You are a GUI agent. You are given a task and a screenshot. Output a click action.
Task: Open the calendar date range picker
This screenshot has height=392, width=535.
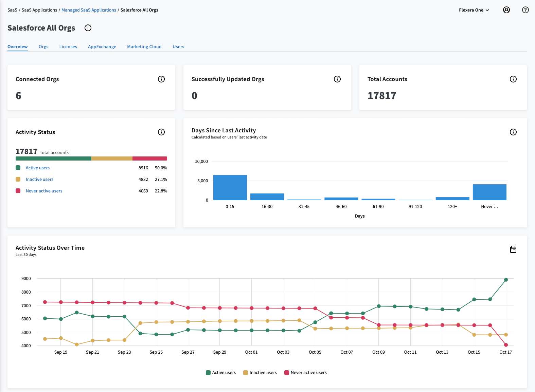coord(513,249)
